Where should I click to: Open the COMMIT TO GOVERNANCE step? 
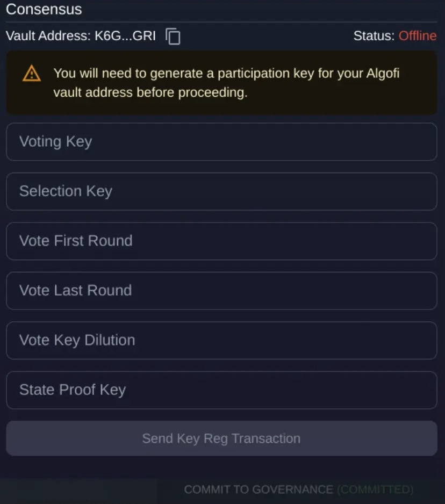tap(259, 489)
